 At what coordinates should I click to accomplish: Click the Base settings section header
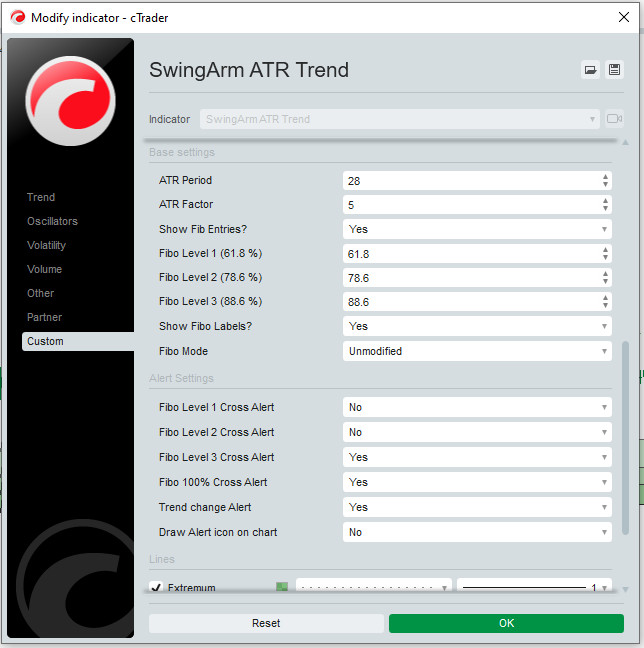(182, 152)
